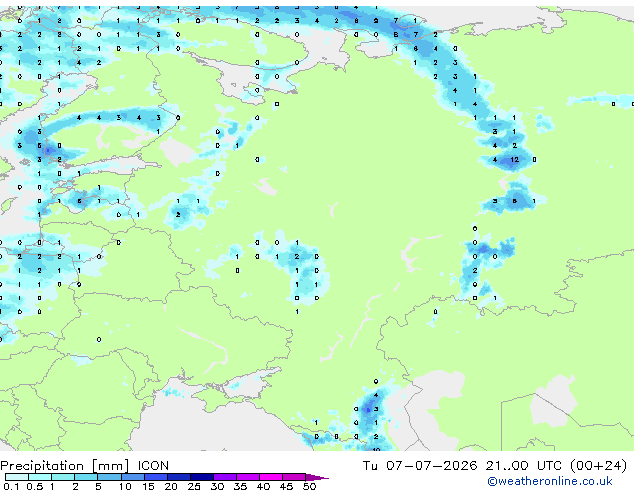Pick the 5–10 mm legend swatch

point(109,477)
